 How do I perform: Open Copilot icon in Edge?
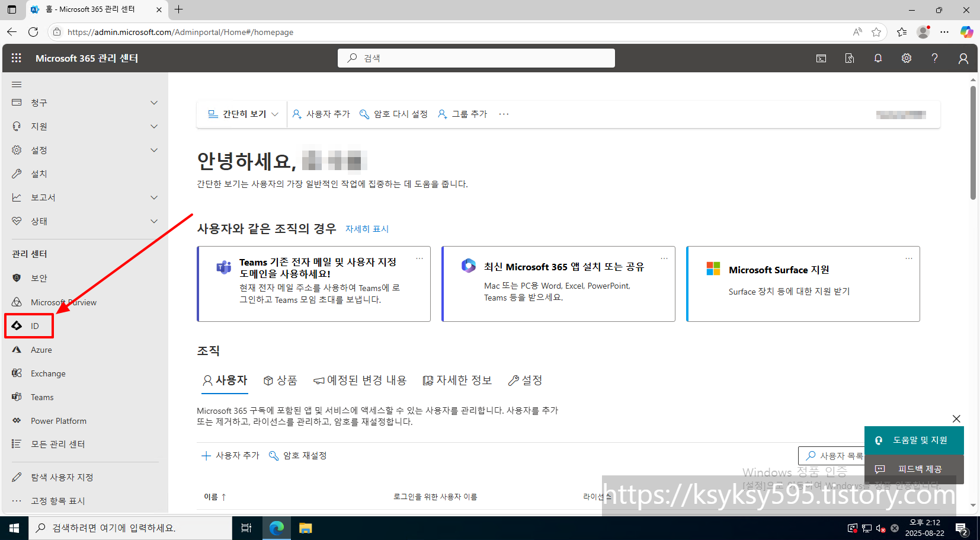coord(967,32)
